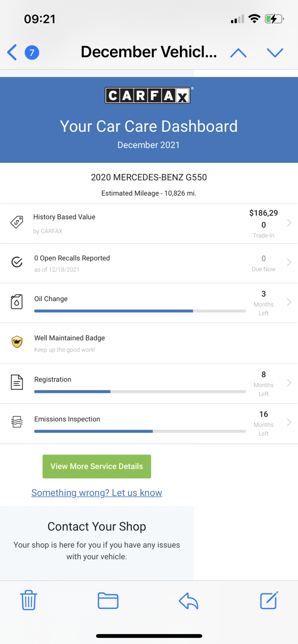This screenshot has width=298, height=644.
Task: Open the 'Something wrong? Let us know' link
Action: (97, 493)
